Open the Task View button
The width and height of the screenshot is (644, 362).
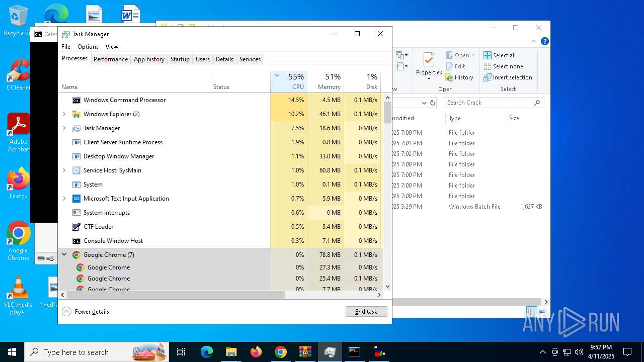pyautogui.click(x=181, y=352)
